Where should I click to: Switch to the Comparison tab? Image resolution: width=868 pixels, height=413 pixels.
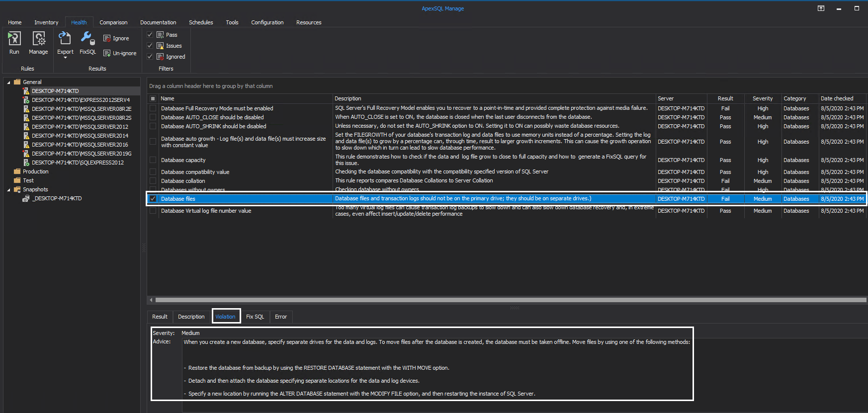point(113,22)
